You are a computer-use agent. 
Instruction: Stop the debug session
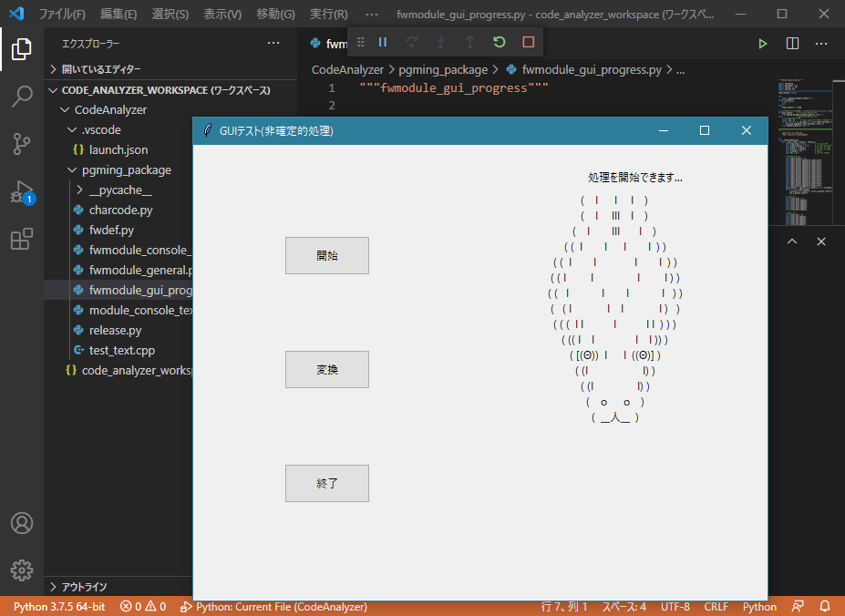[x=528, y=42]
